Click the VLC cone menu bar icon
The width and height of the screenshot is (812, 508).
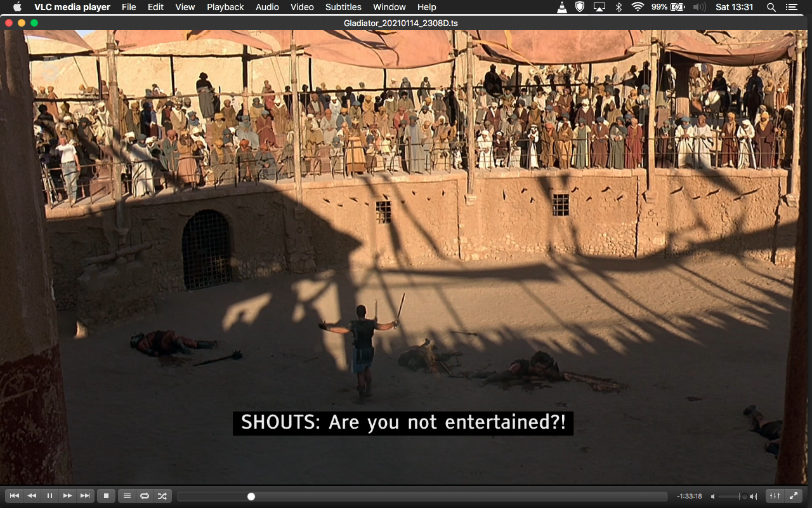coord(562,7)
